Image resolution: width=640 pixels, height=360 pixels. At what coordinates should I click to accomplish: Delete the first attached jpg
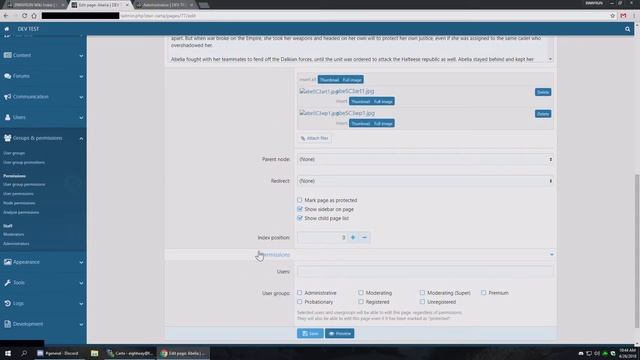click(x=543, y=92)
